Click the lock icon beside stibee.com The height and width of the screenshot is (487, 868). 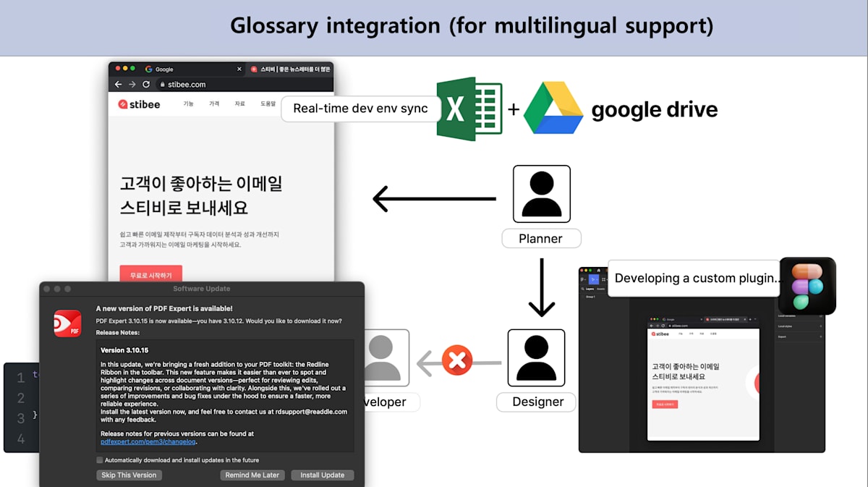(161, 85)
